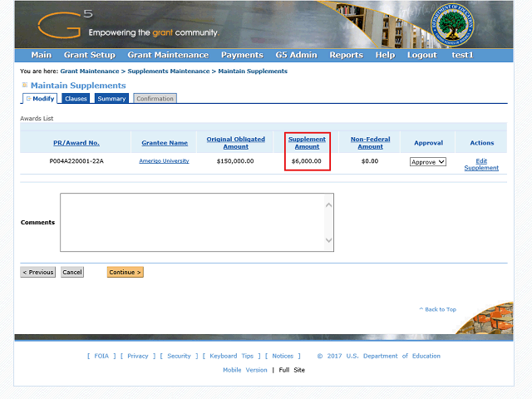Click the icon beside the Maintain Supplements heading
The height and width of the screenshot is (399, 532).
pyautogui.click(x=25, y=85)
